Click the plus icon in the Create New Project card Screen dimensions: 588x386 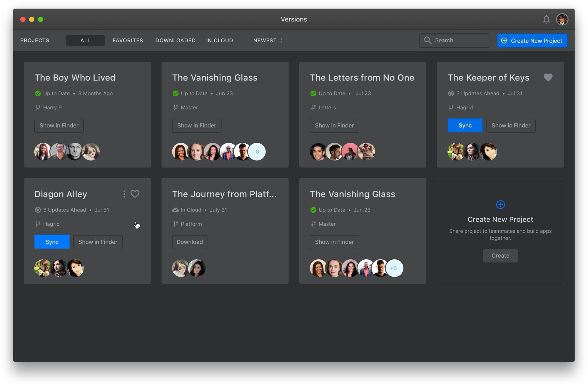point(500,204)
